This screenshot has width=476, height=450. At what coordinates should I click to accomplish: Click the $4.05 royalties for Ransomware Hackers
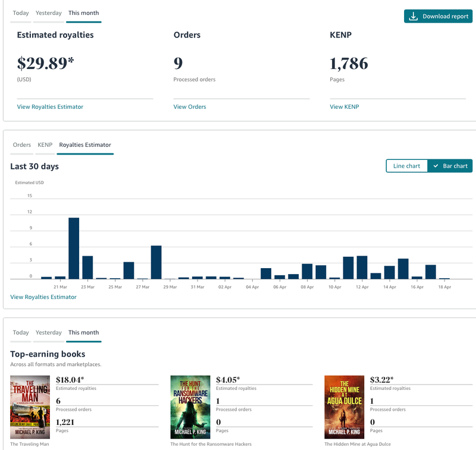coord(228,380)
